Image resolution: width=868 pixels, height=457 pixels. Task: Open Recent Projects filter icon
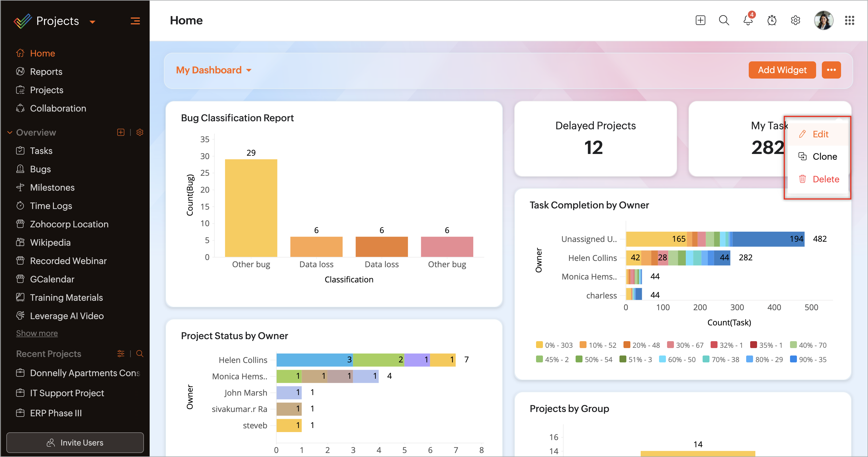click(121, 354)
